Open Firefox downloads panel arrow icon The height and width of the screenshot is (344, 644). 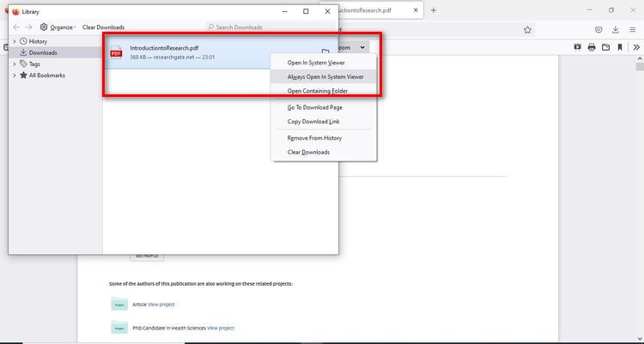[x=616, y=29]
